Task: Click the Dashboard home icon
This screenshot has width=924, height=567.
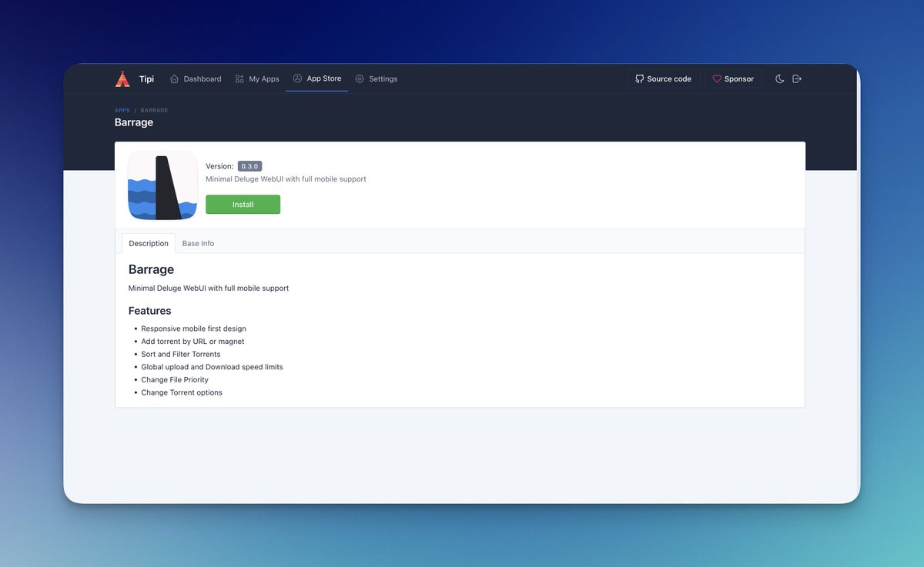Action: [174, 78]
